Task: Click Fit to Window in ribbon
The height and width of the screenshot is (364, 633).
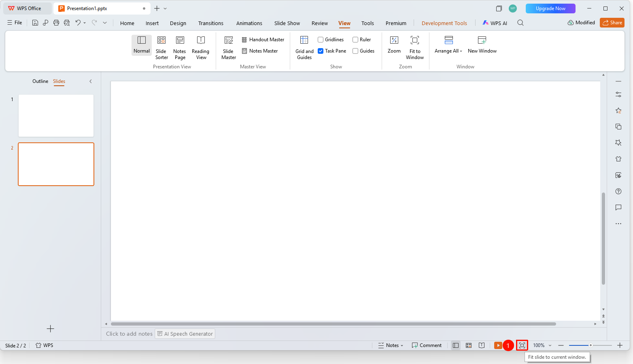Action: pyautogui.click(x=415, y=48)
